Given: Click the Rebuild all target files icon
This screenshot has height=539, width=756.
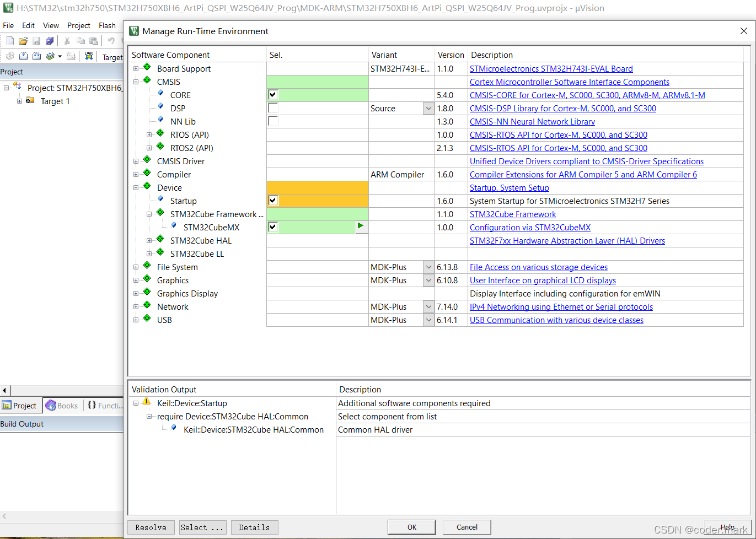Looking at the screenshot, I should click(x=36, y=56).
